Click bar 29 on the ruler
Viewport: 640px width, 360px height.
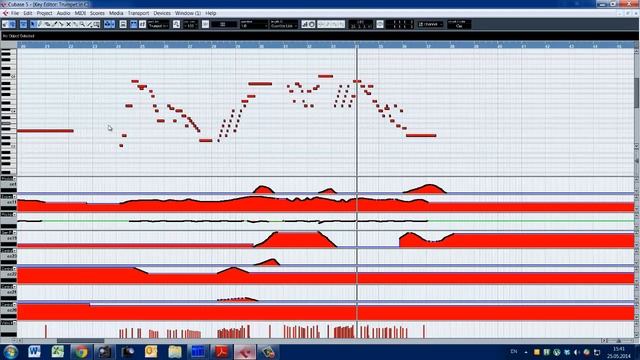[x=238, y=46]
